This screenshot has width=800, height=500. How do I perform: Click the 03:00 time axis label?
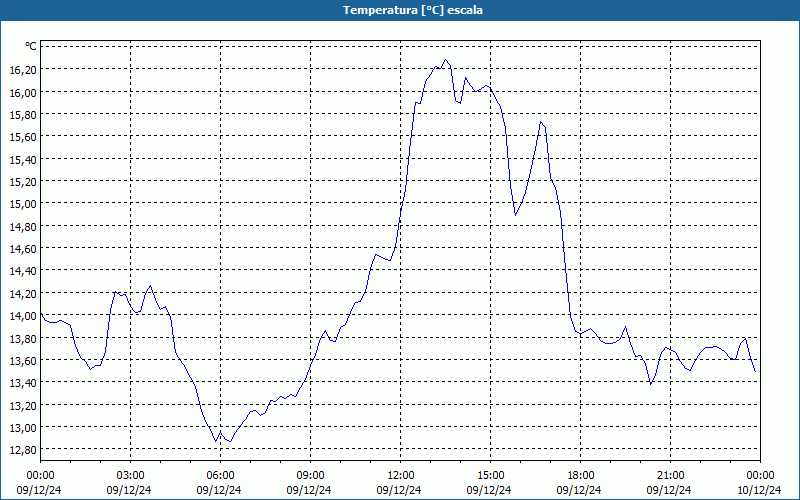pyautogui.click(x=130, y=476)
